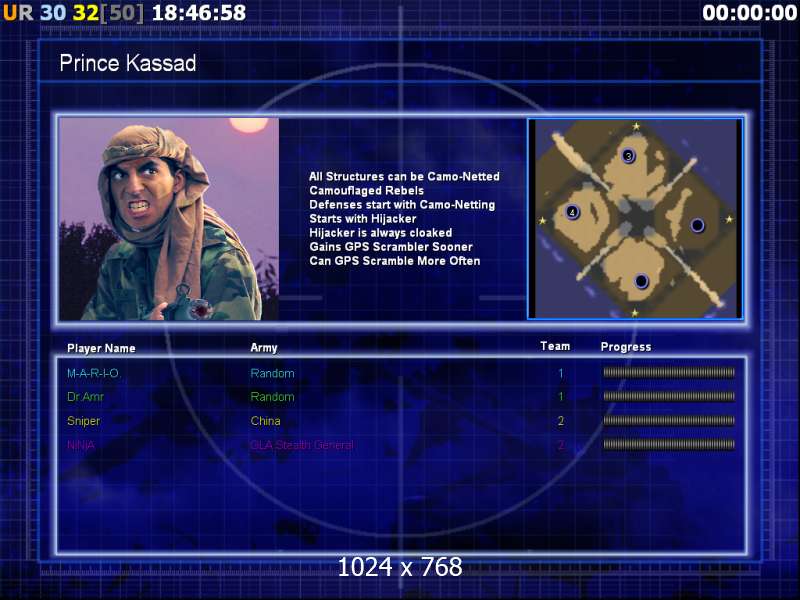Click 'Hijacker is always cloaked' line
The image size is (800, 600).
click(381, 233)
